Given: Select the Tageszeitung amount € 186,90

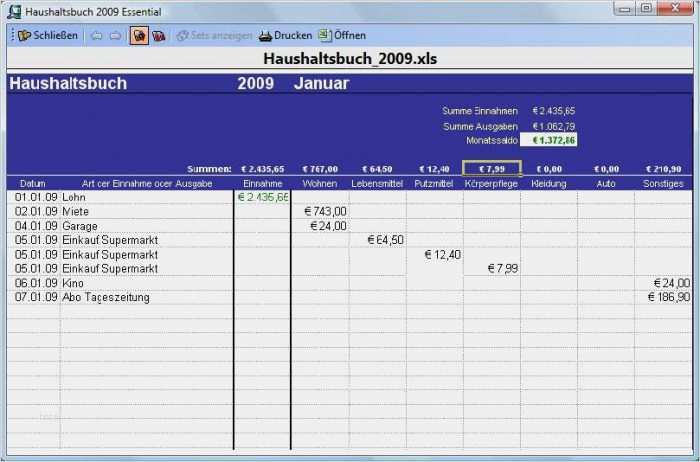Looking at the screenshot, I should [669, 297].
